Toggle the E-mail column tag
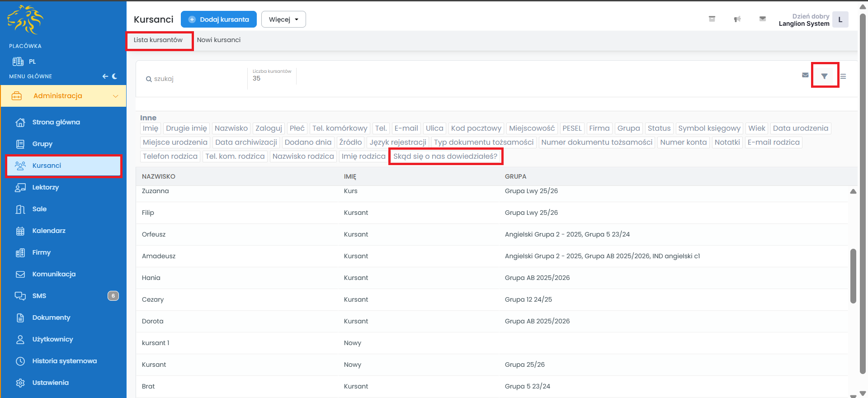Image resolution: width=868 pixels, height=398 pixels. click(x=406, y=128)
